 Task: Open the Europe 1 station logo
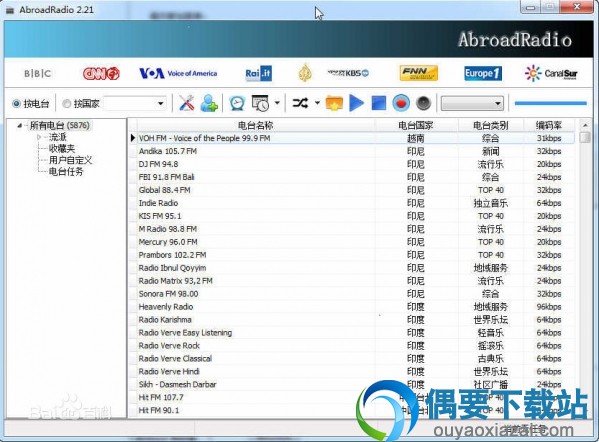point(483,73)
